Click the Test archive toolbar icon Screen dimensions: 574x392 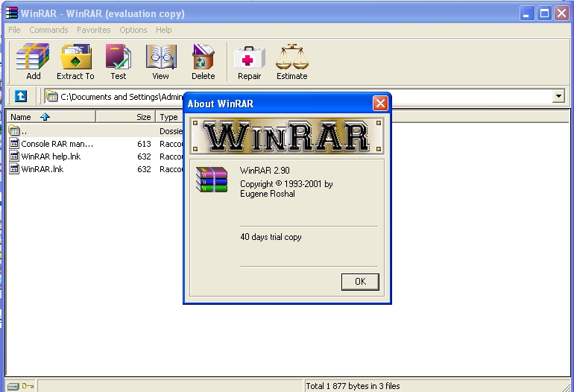click(x=118, y=57)
